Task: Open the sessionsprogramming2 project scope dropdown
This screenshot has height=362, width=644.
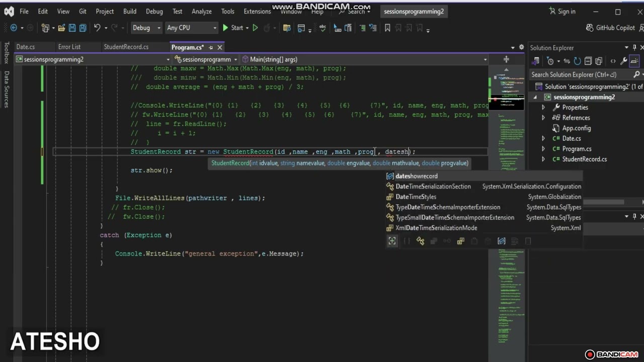Action: (93, 59)
